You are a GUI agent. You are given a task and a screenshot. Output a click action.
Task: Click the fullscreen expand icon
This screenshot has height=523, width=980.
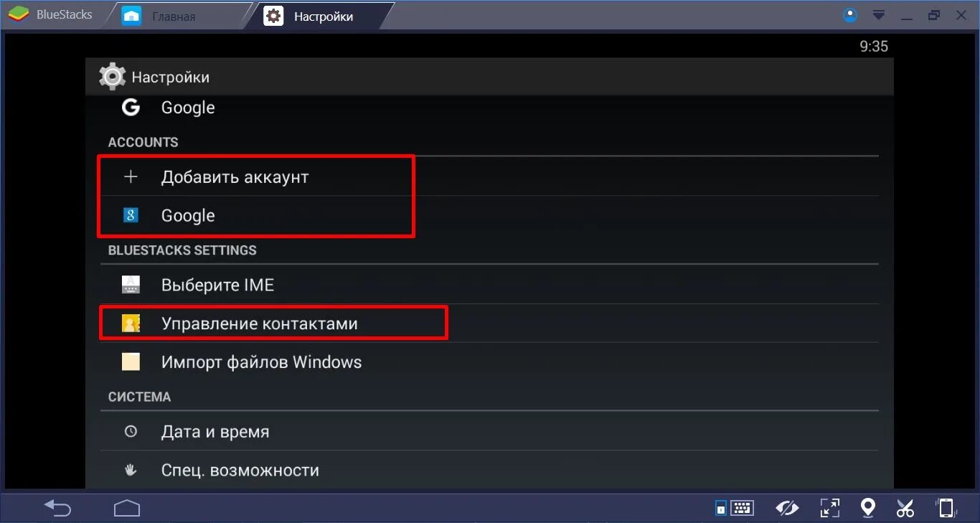[x=830, y=509]
